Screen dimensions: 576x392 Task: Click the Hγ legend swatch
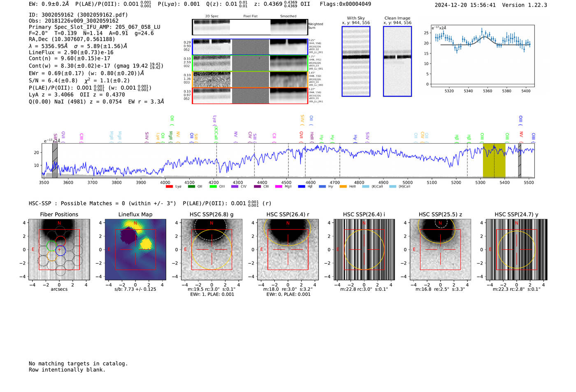pos(322,187)
